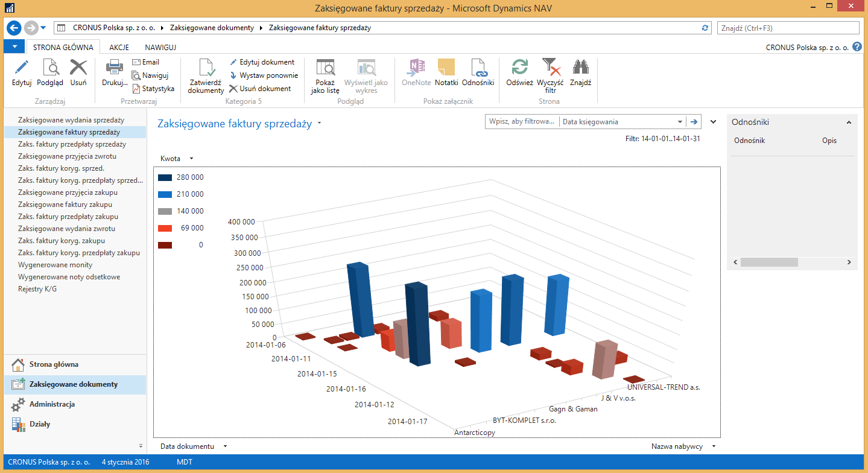
Task: Open Data księgowania filter field dropdown
Action: point(680,122)
